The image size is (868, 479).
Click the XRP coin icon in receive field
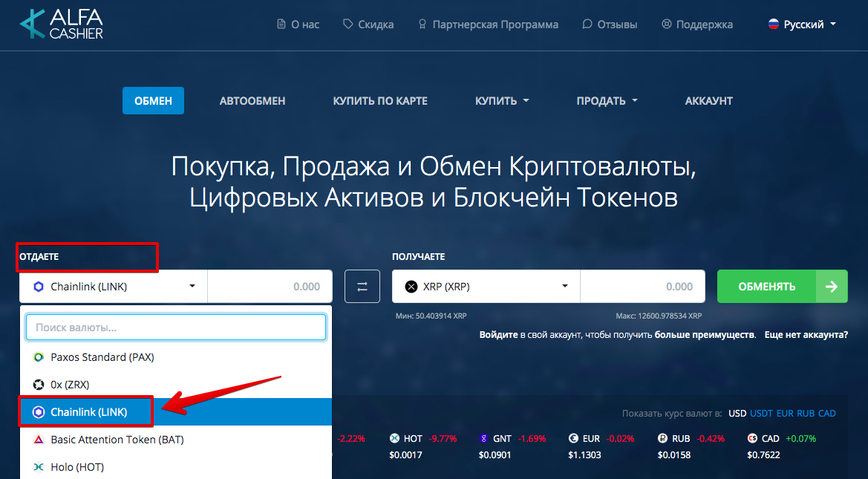411,287
